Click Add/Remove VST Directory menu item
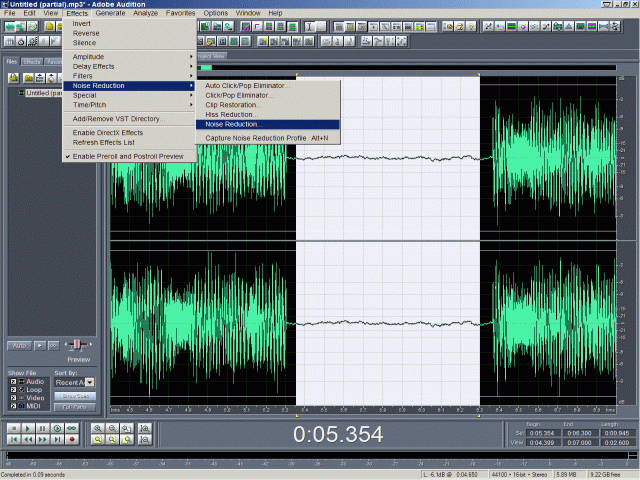 (129, 119)
